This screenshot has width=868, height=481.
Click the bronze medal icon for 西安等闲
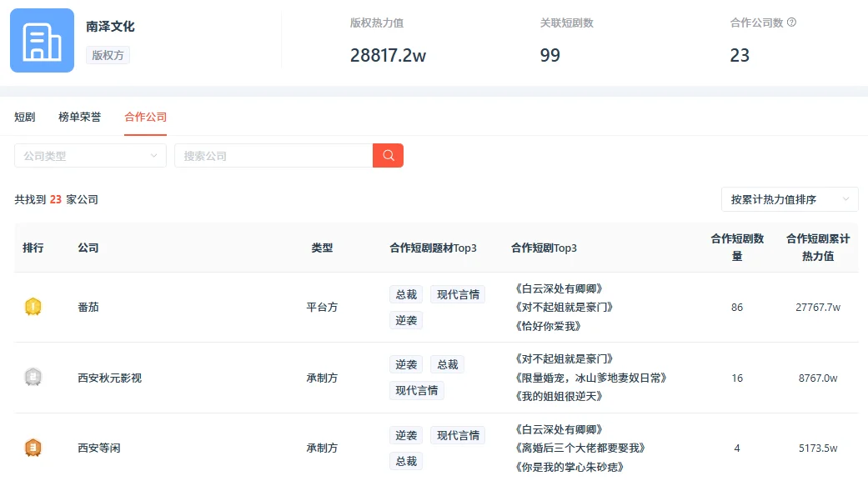click(34, 448)
